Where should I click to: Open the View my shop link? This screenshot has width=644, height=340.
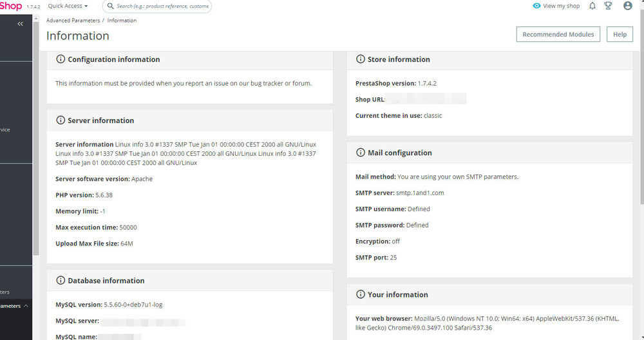tap(561, 6)
